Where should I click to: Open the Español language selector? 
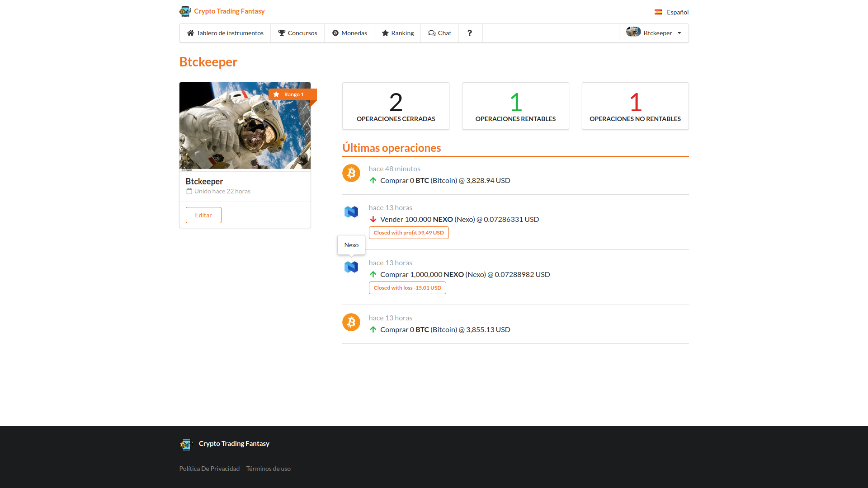[677, 12]
